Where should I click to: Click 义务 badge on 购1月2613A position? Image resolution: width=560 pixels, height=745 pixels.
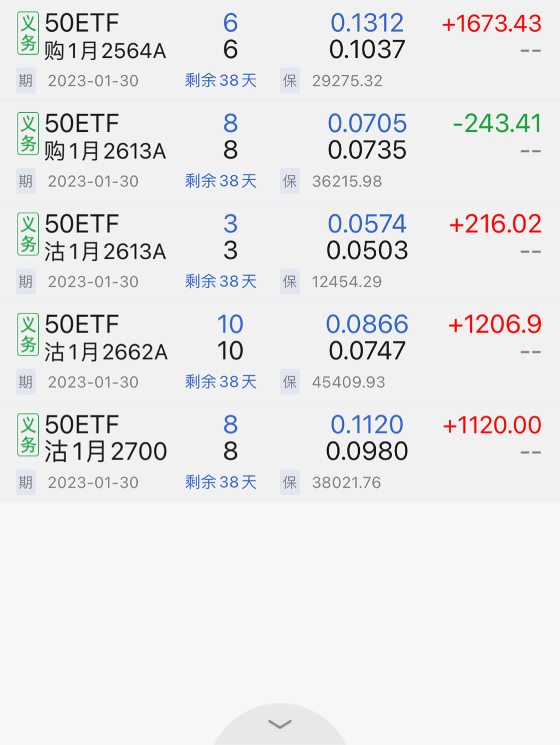point(28,133)
